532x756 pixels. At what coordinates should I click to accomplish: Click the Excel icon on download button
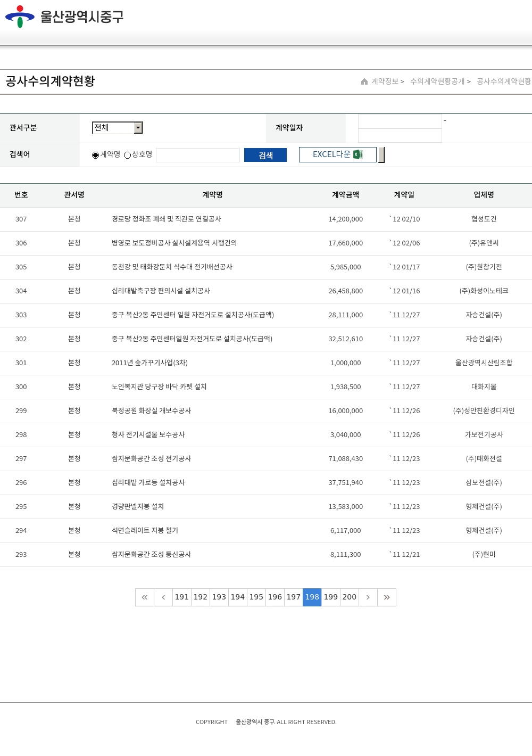coord(358,154)
